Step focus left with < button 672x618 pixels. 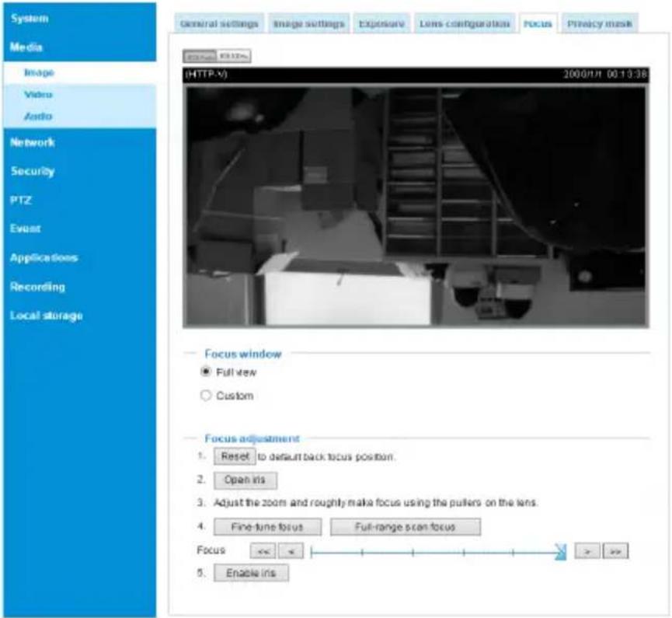291,551
